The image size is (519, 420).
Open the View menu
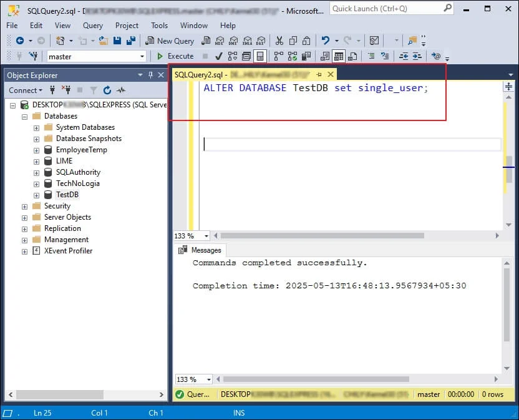[x=62, y=26]
